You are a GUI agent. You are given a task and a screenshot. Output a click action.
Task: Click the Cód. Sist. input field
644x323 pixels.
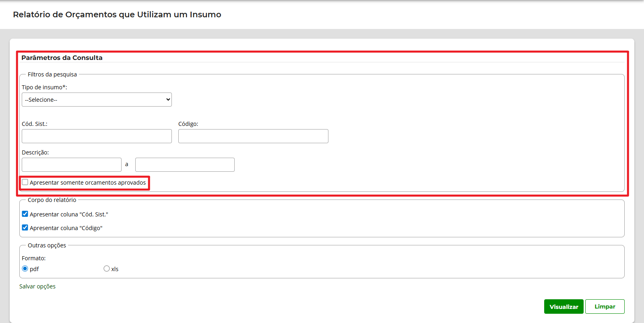pos(97,136)
